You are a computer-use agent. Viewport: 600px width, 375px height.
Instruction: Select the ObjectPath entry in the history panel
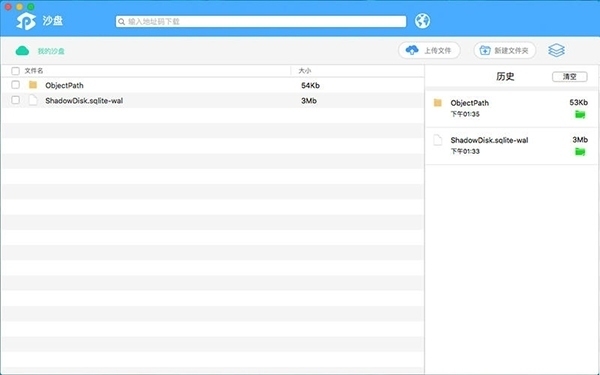click(x=512, y=109)
